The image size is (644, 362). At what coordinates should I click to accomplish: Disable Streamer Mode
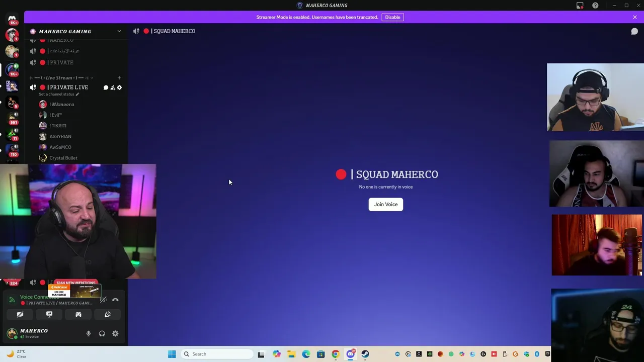coord(392,17)
